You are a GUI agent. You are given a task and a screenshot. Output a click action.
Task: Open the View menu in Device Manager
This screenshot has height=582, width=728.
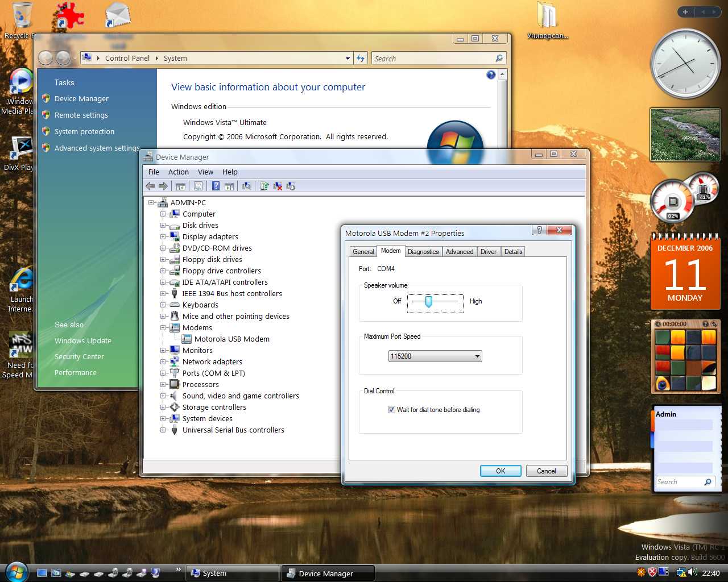click(205, 172)
